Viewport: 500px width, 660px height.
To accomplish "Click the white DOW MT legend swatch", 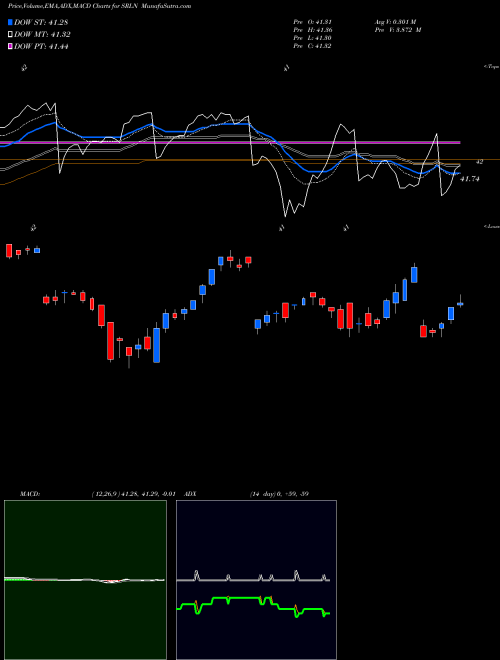I will 11,35.
